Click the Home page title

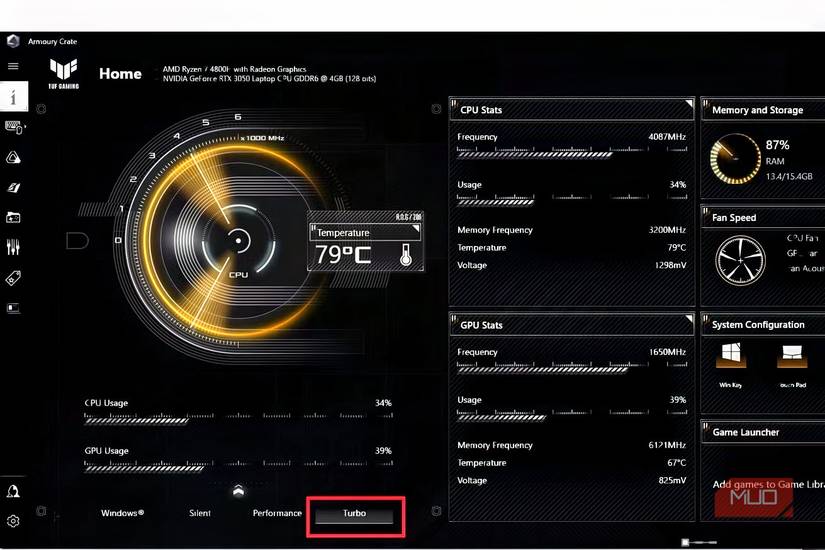click(120, 74)
